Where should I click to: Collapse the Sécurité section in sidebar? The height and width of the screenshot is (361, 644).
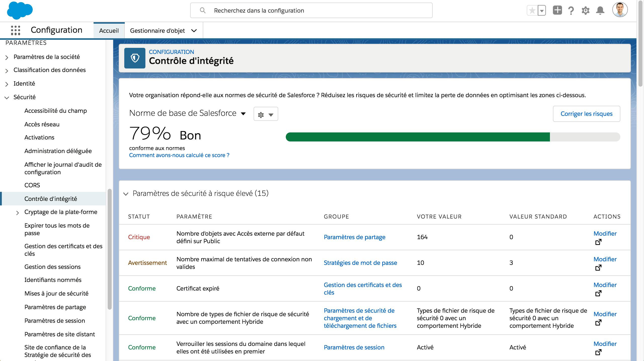click(7, 98)
